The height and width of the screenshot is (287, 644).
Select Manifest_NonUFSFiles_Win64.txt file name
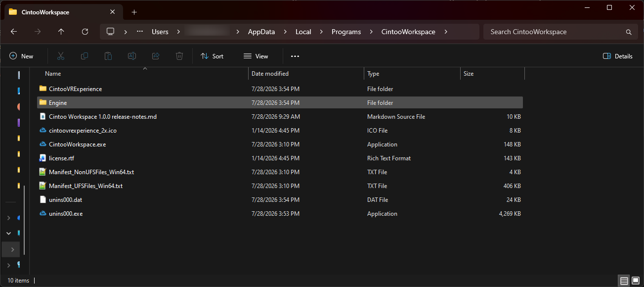click(x=91, y=172)
